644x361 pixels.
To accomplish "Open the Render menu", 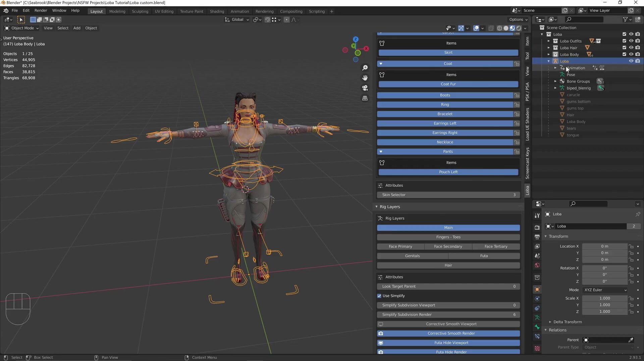I will (41, 10).
